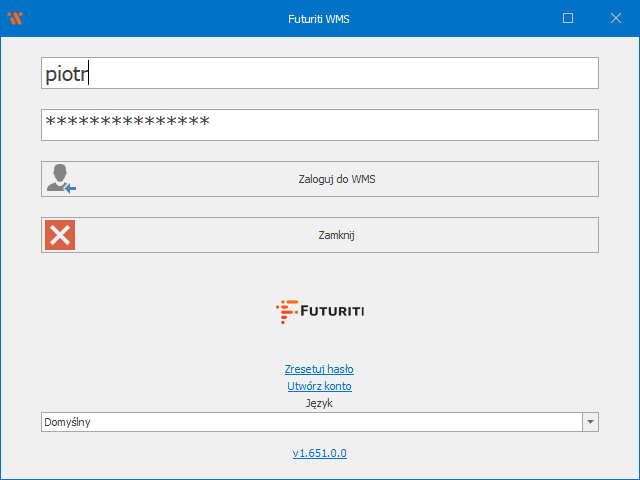Click the Futuriti WMS title bar text
Screen dimensions: 640x480
(x=319, y=18)
